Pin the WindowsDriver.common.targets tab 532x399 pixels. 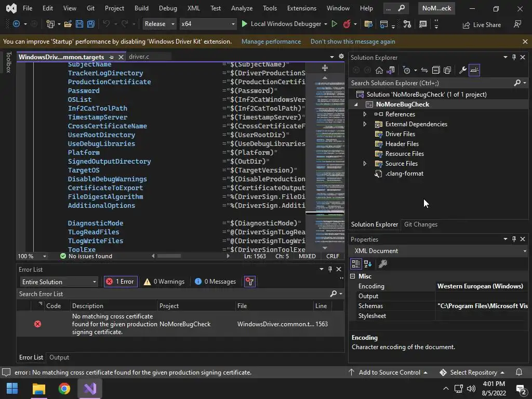tap(111, 57)
